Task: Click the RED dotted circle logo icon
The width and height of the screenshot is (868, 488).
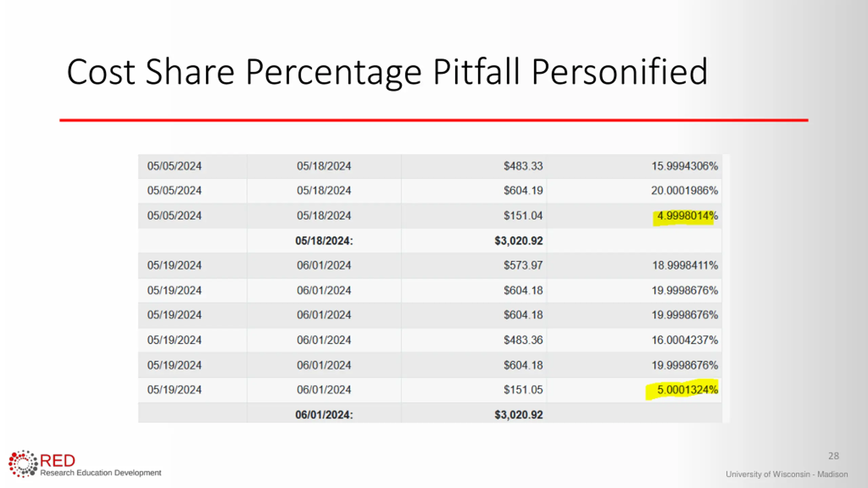Action: pos(23,464)
